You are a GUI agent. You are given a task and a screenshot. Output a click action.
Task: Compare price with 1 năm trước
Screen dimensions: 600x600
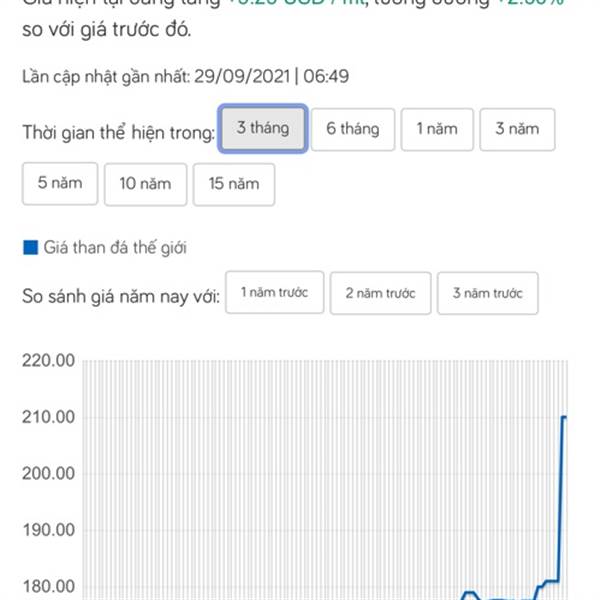pos(274,292)
